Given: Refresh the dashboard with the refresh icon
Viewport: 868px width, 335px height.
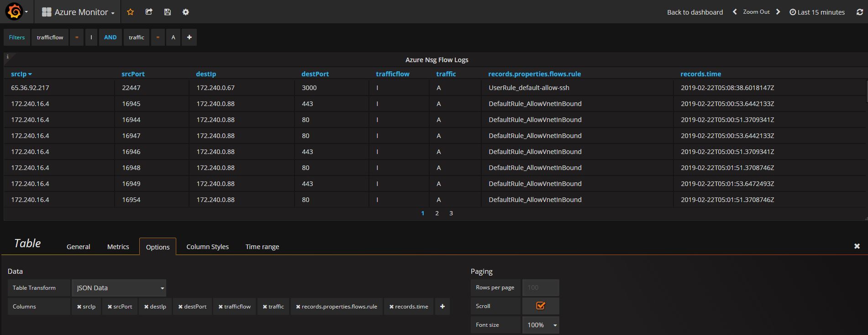Looking at the screenshot, I should (859, 12).
